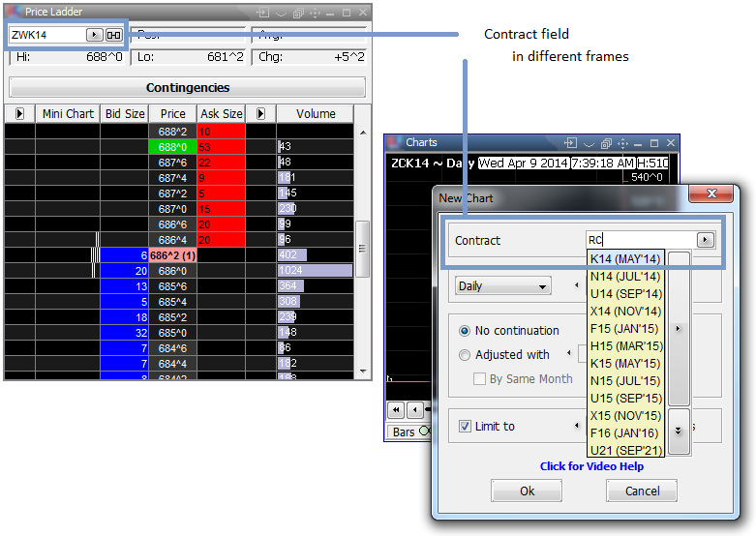Screen dimensions: 756x536
Task: Click the left column expand arrow before Mini Chart
Action: tap(19, 114)
